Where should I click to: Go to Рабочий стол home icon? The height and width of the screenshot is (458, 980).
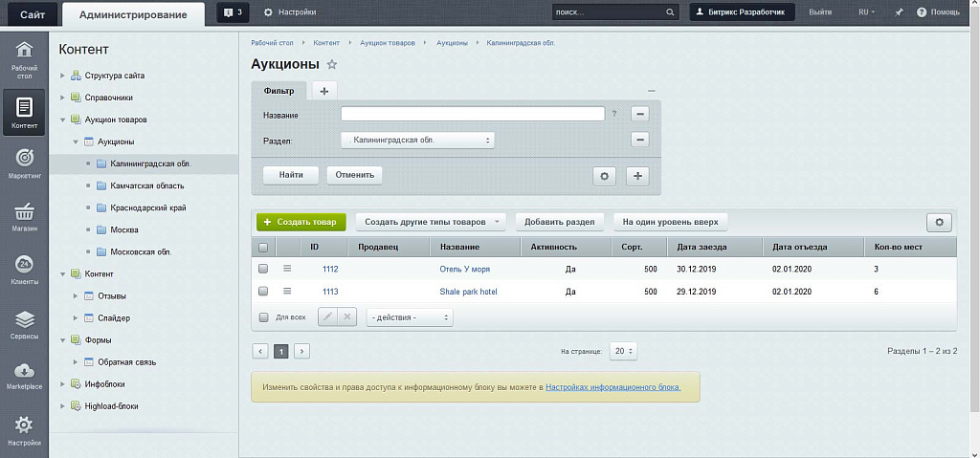[x=25, y=51]
